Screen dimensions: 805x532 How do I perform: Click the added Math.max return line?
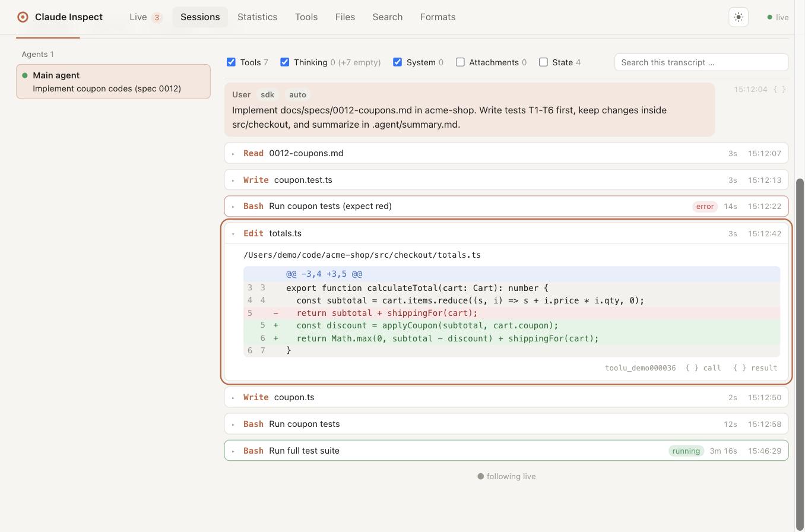[x=512, y=338]
